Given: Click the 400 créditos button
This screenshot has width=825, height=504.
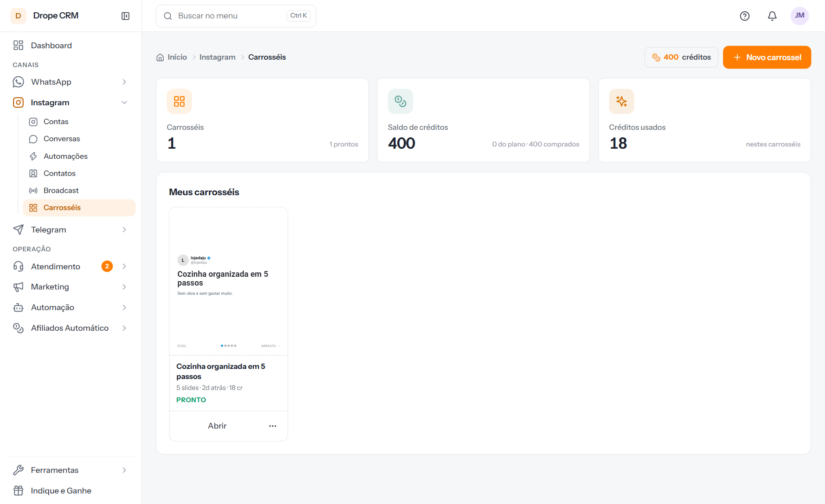Looking at the screenshot, I should (681, 57).
